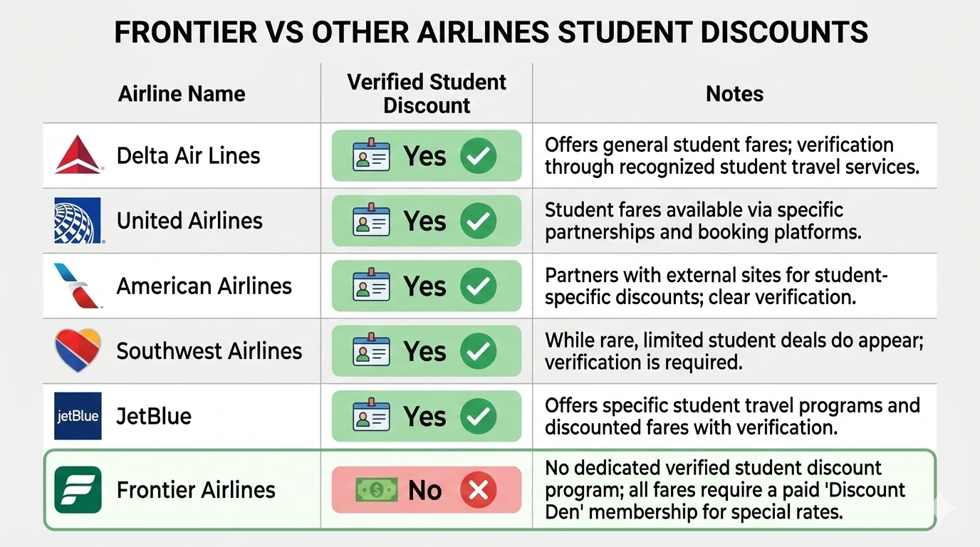Click the United Airlines name text

click(x=189, y=221)
